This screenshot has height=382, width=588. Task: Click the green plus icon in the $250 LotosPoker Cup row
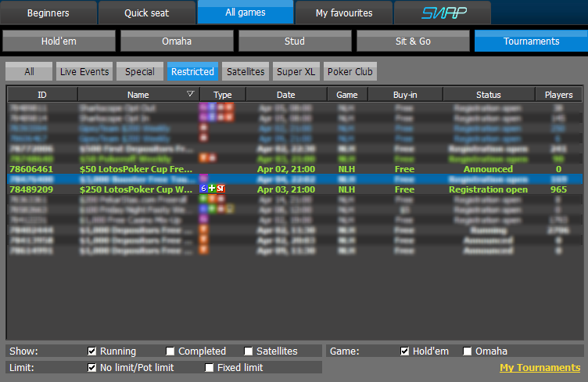coord(212,189)
